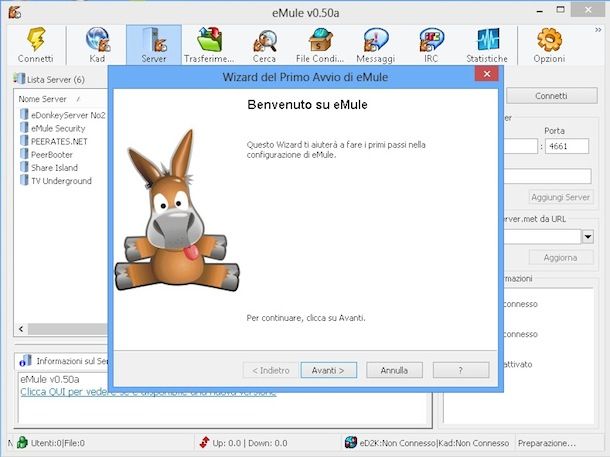Image resolution: width=610 pixels, height=457 pixels.
Task: Open the server.met URL dropdown arrow
Action: [588, 236]
